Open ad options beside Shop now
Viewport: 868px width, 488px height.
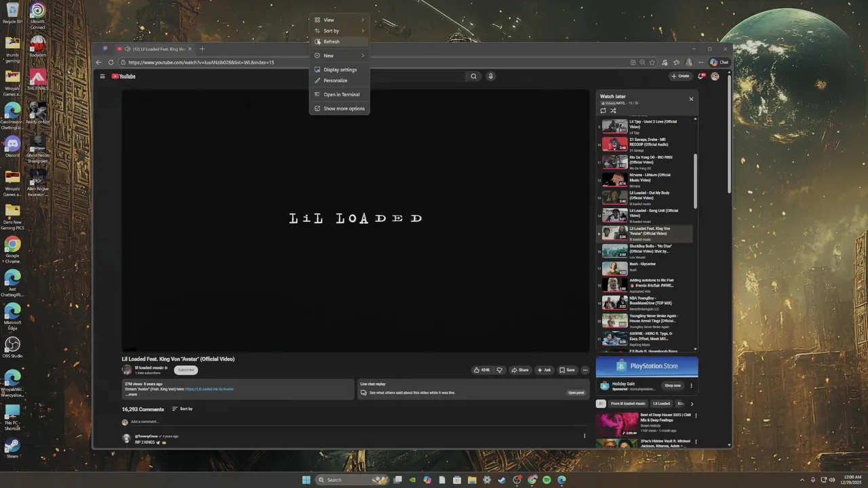[692, 386]
